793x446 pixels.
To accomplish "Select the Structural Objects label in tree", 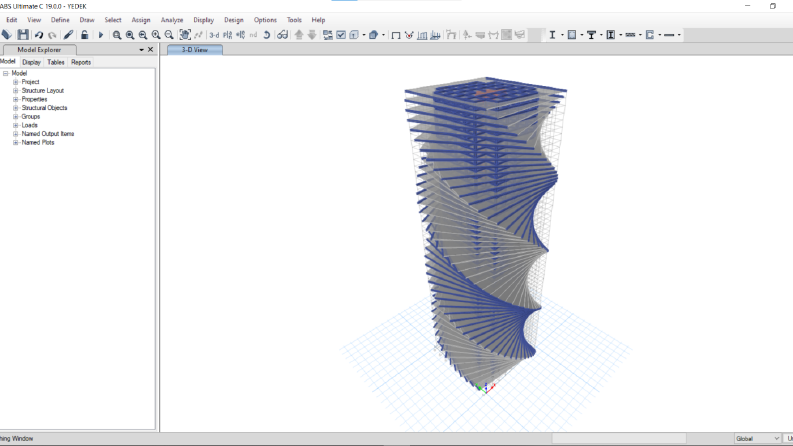I will click(x=44, y=108).
